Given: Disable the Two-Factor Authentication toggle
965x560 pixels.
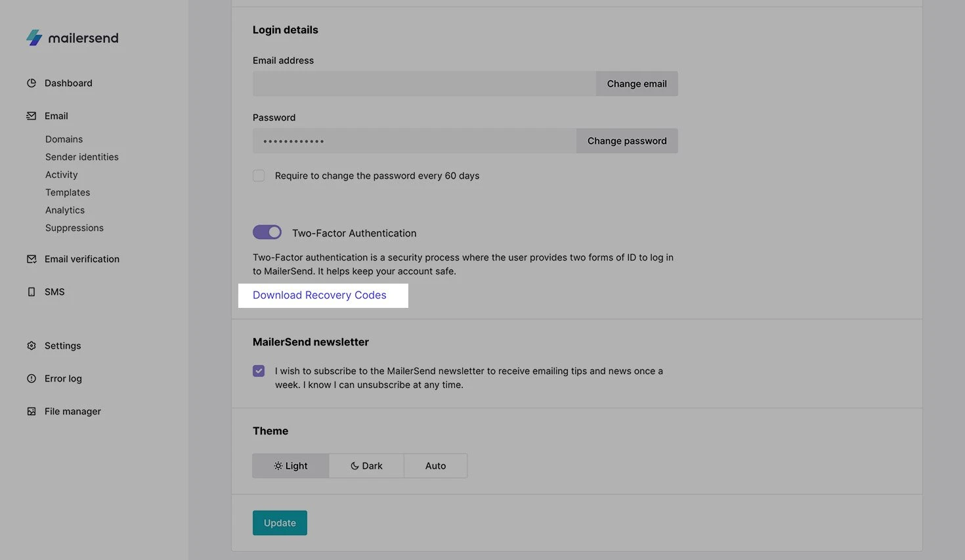Looking at the screenshot, I should pos(267,232).
